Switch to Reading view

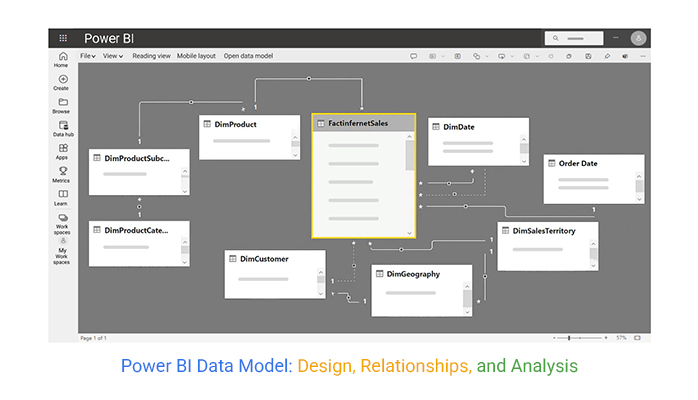coord(151,56)
